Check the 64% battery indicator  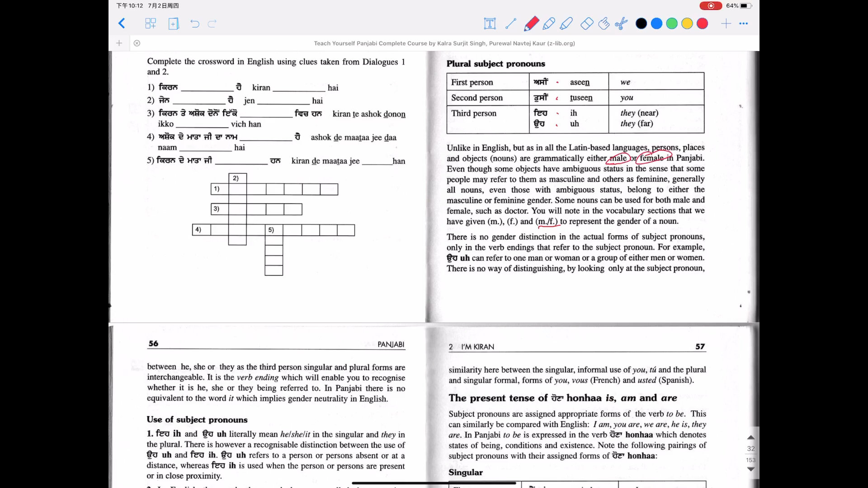coord(739,6)
